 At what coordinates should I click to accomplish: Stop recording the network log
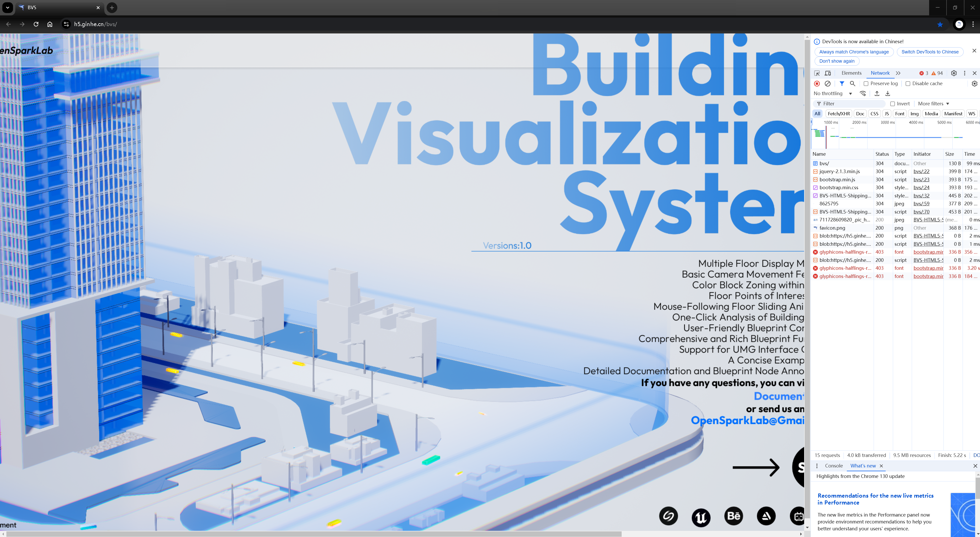pyautogui.click(x=817, y=83)
